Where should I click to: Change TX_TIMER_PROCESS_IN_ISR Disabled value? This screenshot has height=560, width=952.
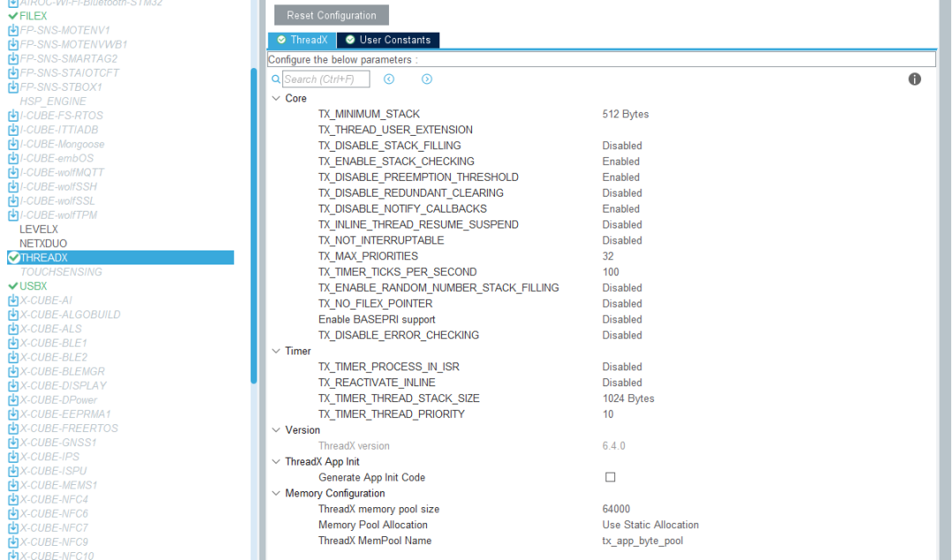pos(622,367)
